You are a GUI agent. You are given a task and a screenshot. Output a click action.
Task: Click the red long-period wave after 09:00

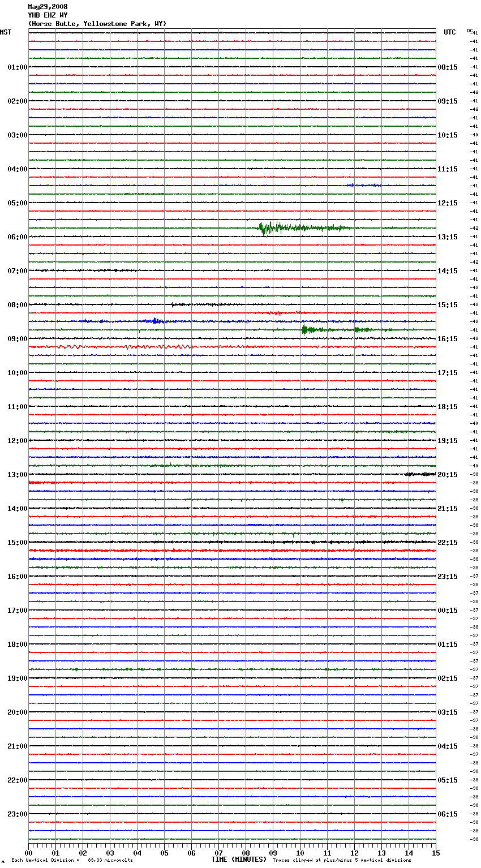124,346
